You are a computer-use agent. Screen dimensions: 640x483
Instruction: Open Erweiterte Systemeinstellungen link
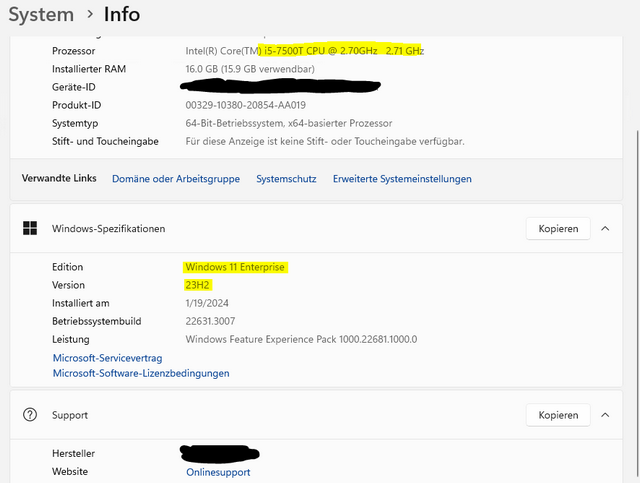click(x=402, y=179)
